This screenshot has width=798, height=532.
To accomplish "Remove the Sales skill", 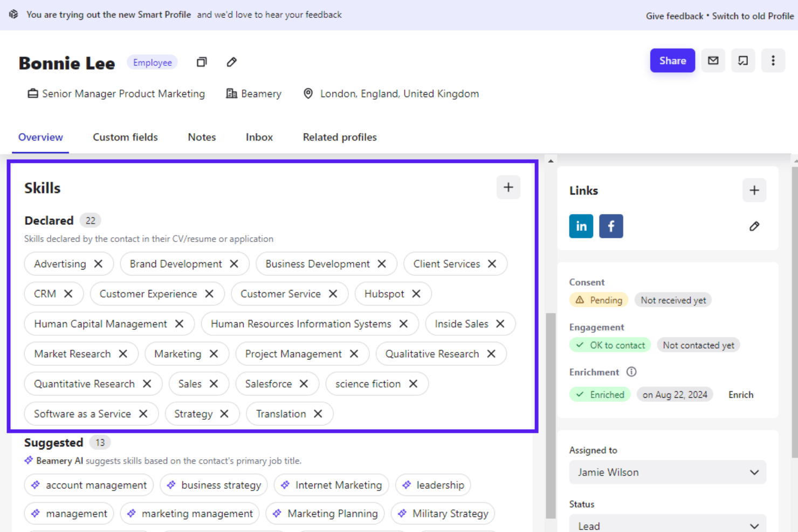I will [x=214, y=383].
